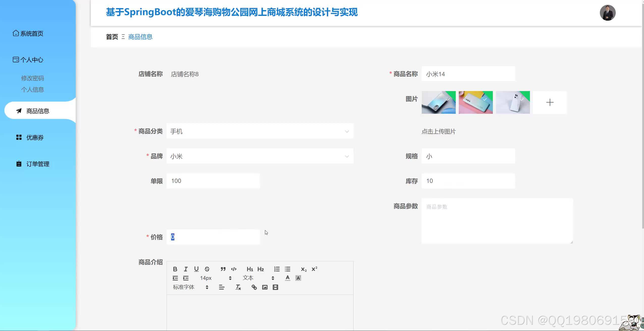This screenshot has height=331, width=644.
Task: Open the 品牌 brand dropdown
Action: [260, 156]
